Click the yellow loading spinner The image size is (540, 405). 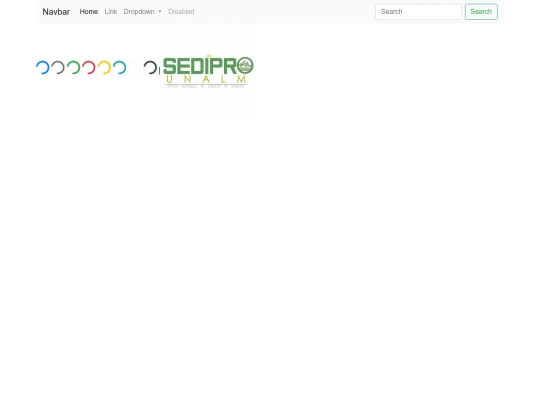point(104,68)
